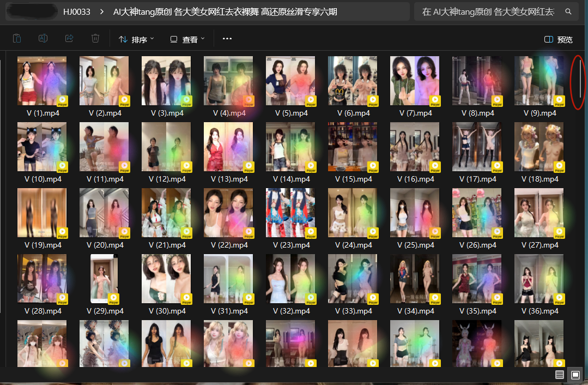This screenshot has height=385, width=588.
Task: Expand the 查看 dropdown chevron
Action: coord(203,39)
